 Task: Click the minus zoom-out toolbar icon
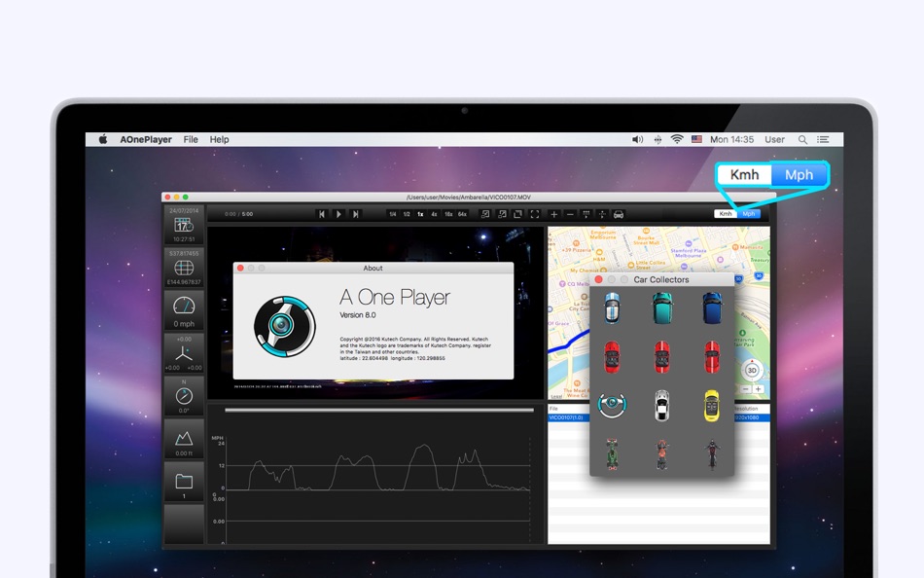click(570, 214)
